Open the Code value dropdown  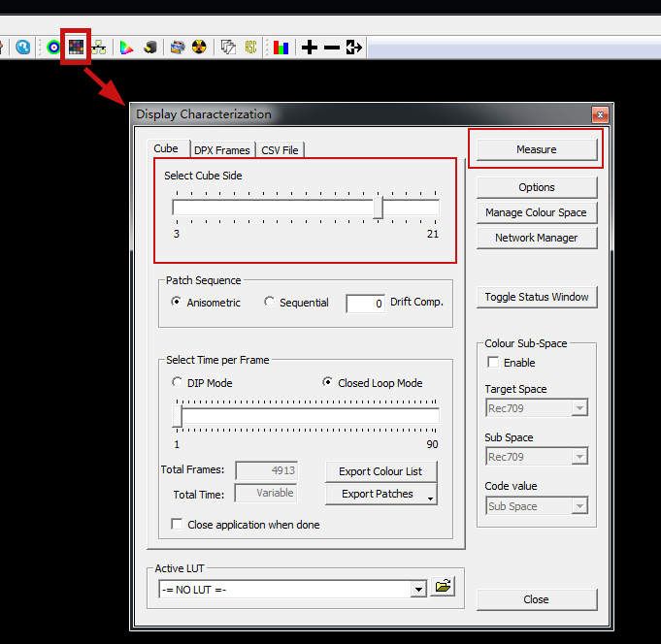[x=537, y=505]
